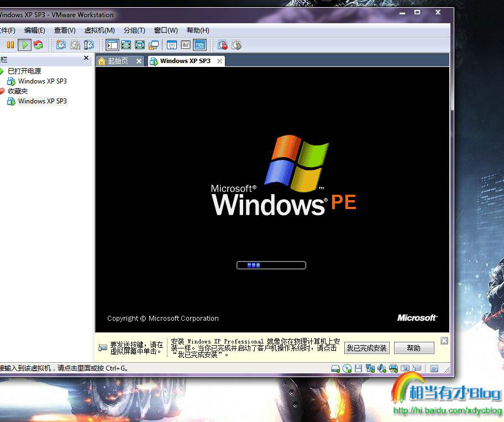Click the printer status icon
This screenshot has height=422, width=504.
[393, 368]
